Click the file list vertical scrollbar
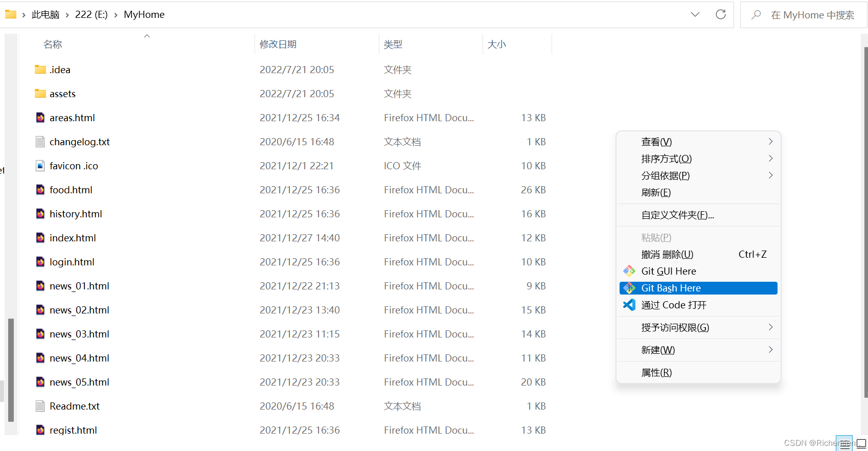The width and height of the screenshot is (868, 451). click(865, 222)
